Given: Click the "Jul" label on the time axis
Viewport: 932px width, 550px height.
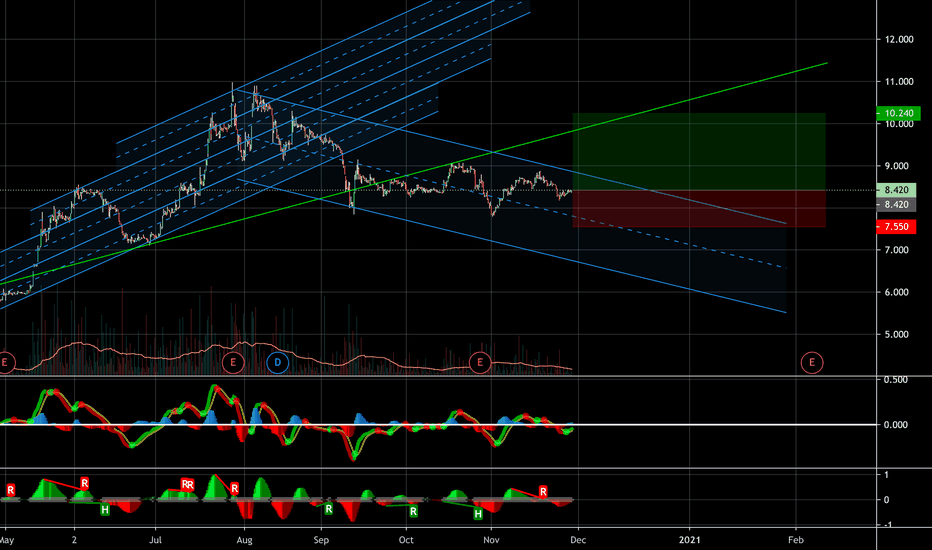Looking at the screenshot, I should [x=155, y=540].
